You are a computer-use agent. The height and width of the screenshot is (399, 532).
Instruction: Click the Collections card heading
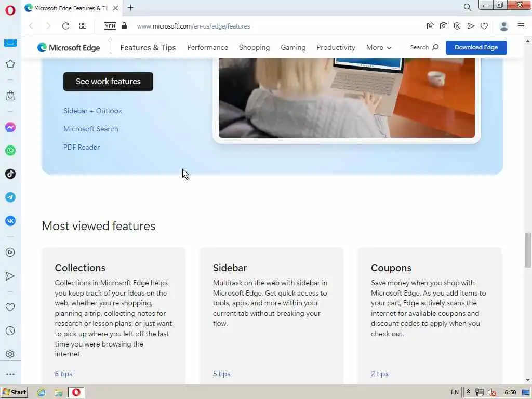coord(80,268)
